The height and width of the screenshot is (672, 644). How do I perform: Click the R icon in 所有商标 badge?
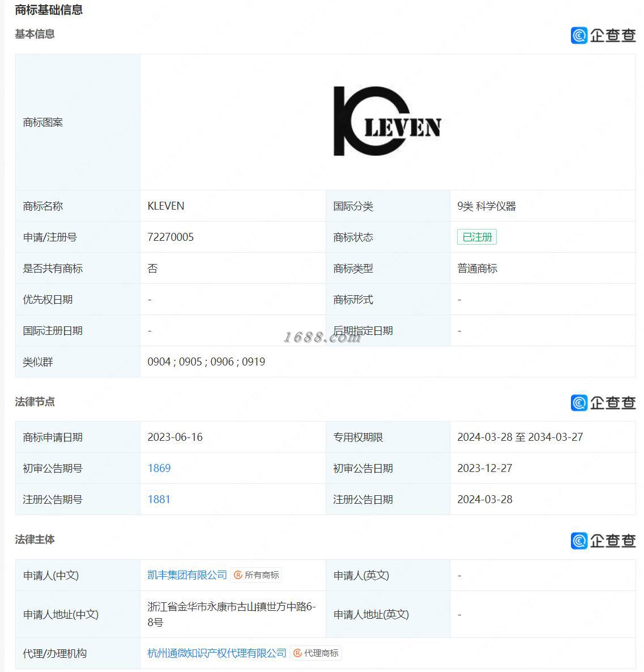[238, 575]
